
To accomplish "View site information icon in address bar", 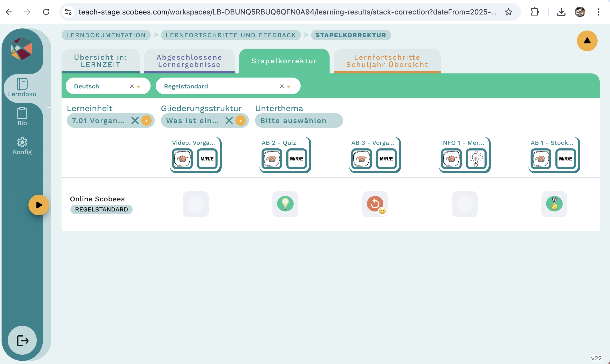I will 68,12.
